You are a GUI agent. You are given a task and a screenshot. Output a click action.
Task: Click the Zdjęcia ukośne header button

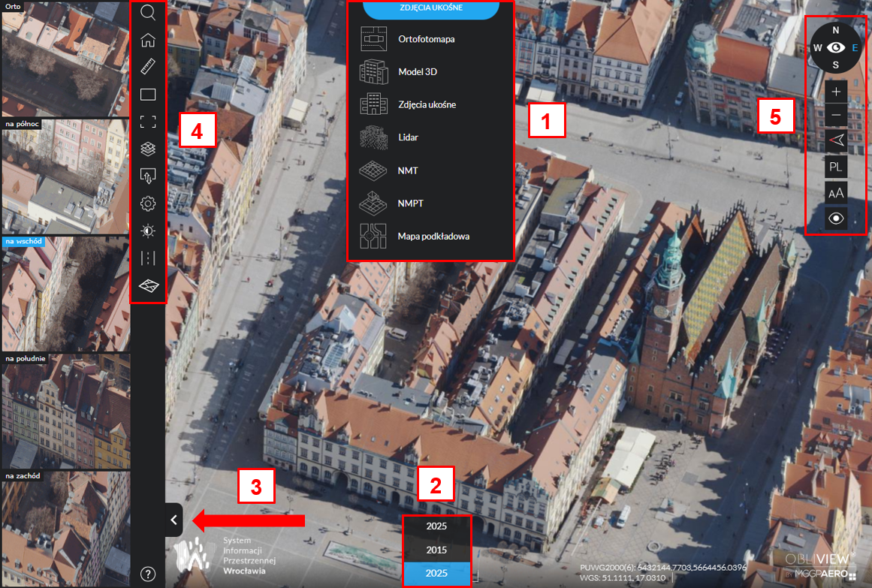(431, 9)
